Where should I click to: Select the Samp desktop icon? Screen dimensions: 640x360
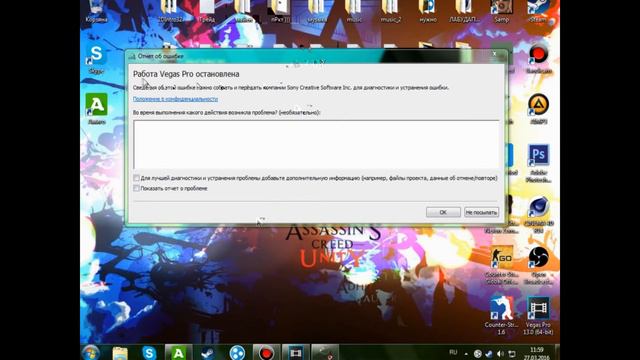pyautogui.click(x=502, y=11)
